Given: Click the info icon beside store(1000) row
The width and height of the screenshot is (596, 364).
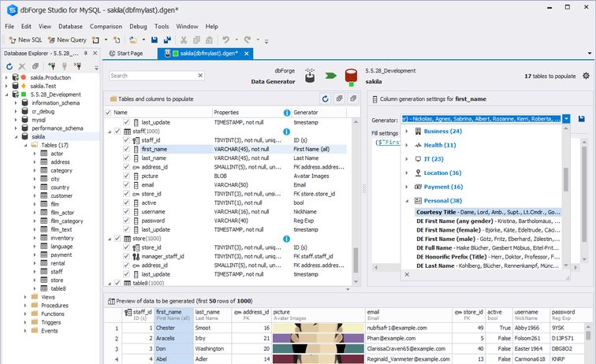Looking at the screenshot, I should [x=287, y=239].
